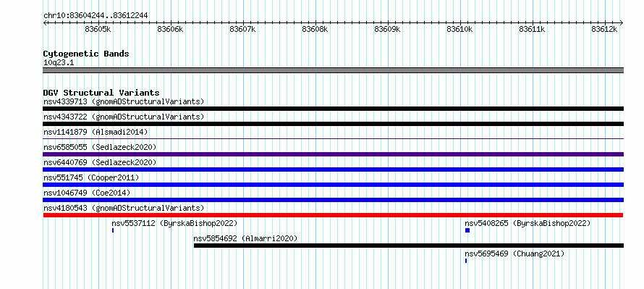Click the 83606k ruler tick label
The width and height of the screenshot is (644, 289).
(x=170, y=29)
